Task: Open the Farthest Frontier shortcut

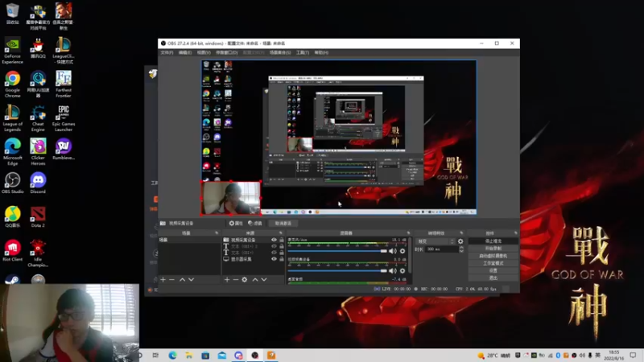Action: click(x=64, y=84)
